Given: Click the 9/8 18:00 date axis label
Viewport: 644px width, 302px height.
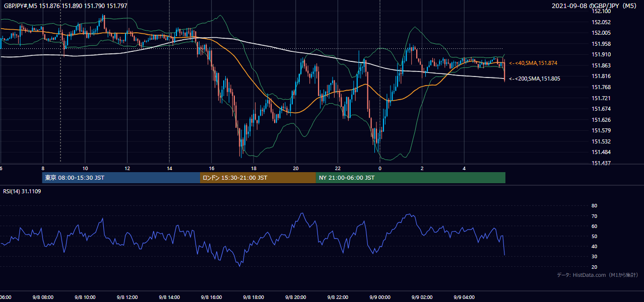Looking at the screenshot, I should click(253, 297).
